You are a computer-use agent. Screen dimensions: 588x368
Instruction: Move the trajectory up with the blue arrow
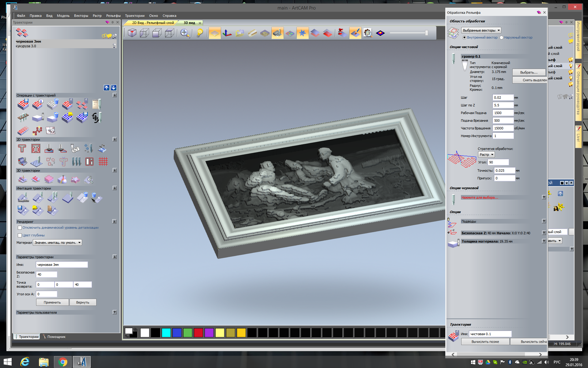[x=107, y=88]
